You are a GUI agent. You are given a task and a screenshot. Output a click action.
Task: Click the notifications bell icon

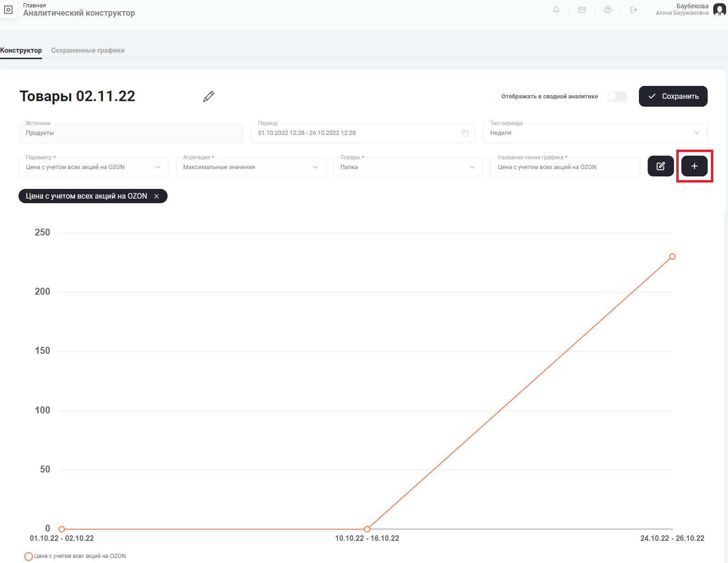click(x=556, y=10)
